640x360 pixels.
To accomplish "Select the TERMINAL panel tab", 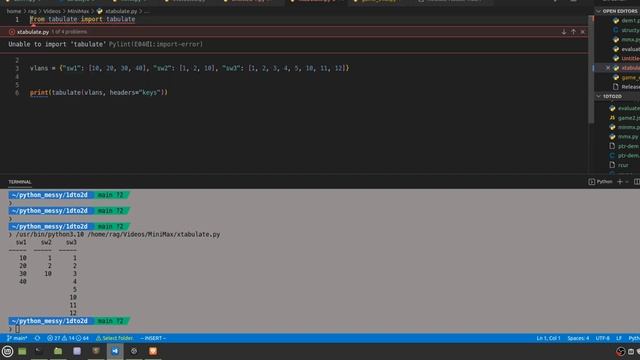I will [20, 182].
